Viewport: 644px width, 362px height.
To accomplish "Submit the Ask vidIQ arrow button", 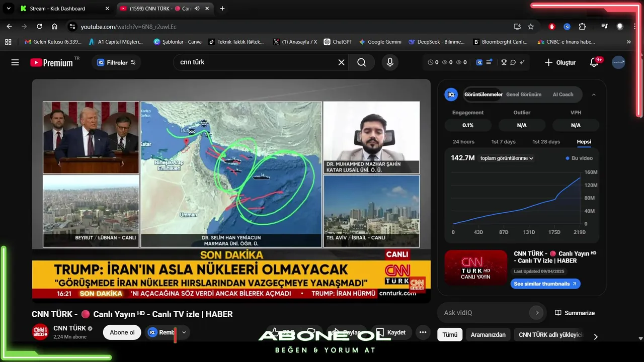I will point(537,313).
